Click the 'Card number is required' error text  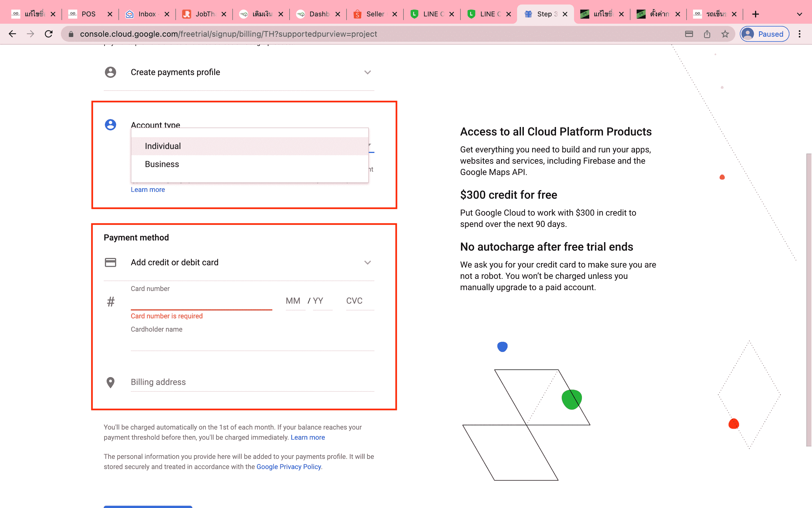[x=167, y=316]
